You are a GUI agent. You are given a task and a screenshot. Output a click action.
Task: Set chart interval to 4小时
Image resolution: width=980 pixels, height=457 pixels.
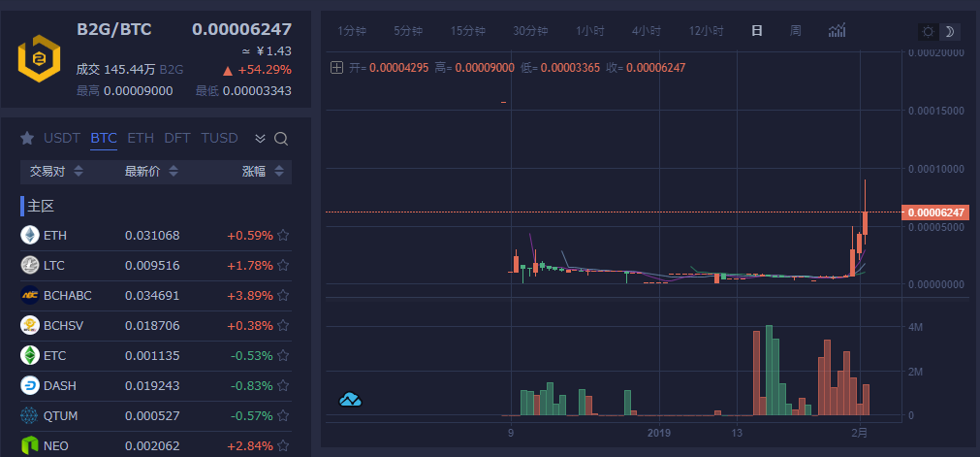[x=646, y=31]
